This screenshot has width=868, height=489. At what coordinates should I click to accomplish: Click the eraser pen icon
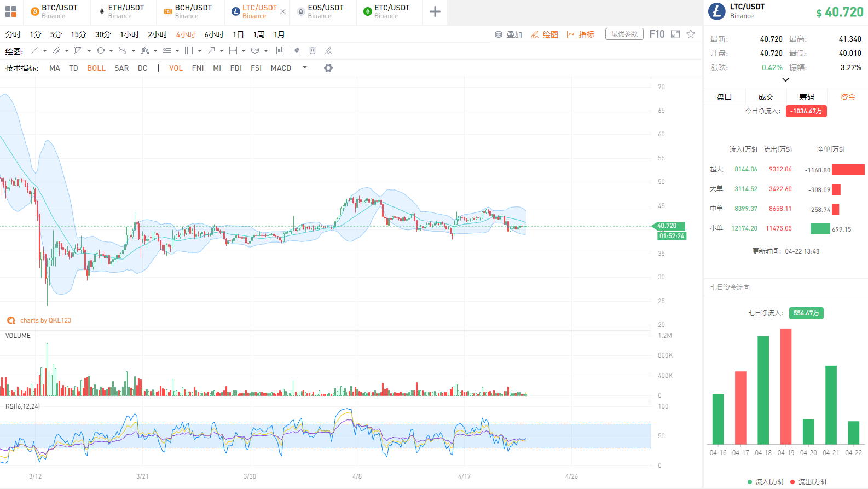tap(328, 50)
